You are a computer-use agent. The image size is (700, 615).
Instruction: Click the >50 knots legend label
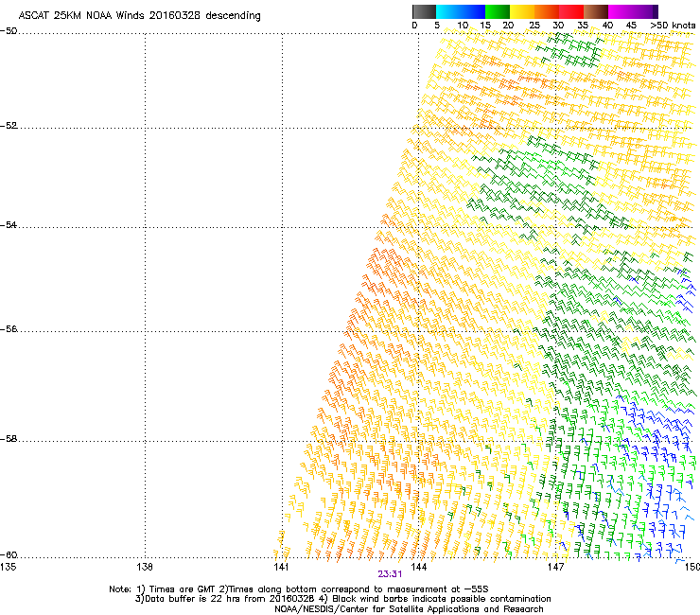tap(673, 26)
